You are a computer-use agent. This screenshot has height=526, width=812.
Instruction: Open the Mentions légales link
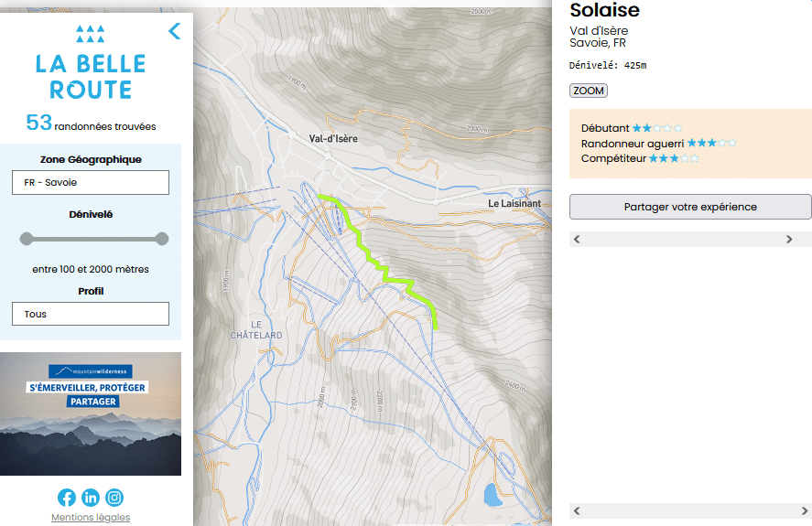(91, 517)
